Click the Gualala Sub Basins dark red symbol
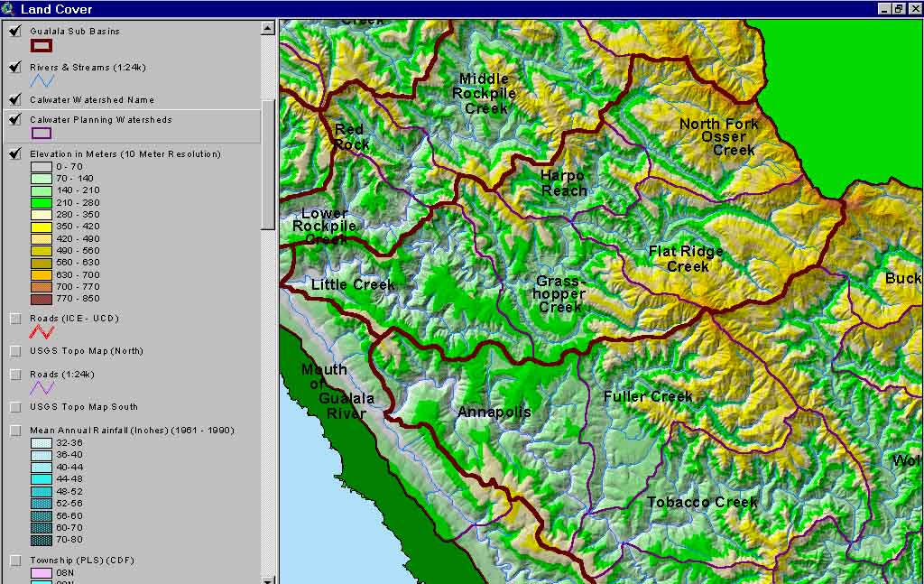Viewport: 924px width, 584px height. tap(42, 46)
